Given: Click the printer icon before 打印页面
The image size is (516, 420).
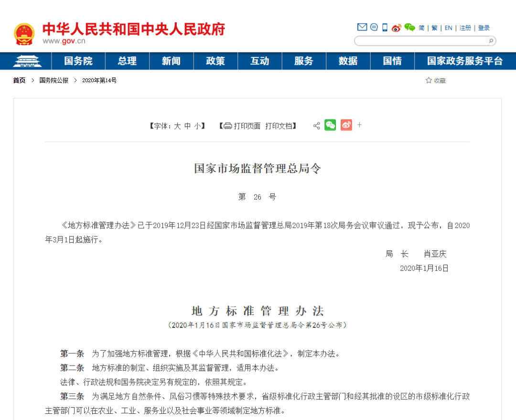Looking at the screenshot, I should (x=228, y=126).
